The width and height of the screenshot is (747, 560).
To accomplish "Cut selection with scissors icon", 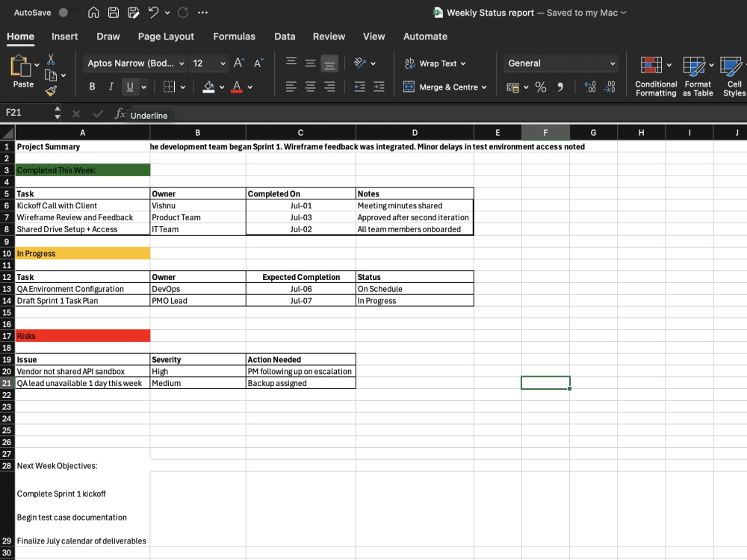I will [x=51, y=60].
